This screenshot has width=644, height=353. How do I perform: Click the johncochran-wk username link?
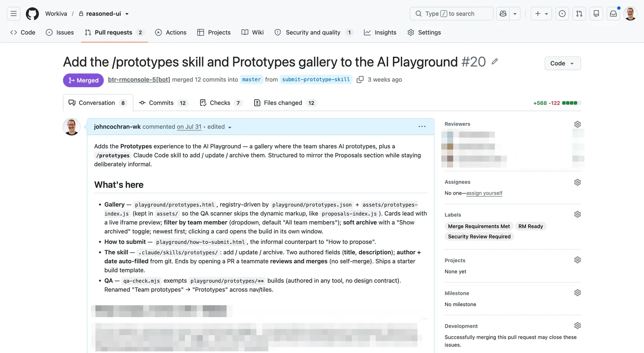pyautogui.click(x=118, y=127)
